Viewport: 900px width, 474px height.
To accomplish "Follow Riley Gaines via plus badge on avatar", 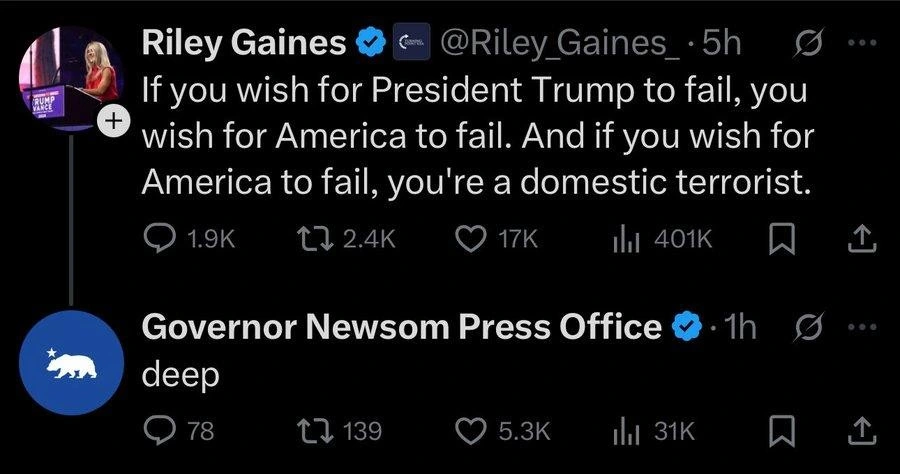I will pos(113,122).
